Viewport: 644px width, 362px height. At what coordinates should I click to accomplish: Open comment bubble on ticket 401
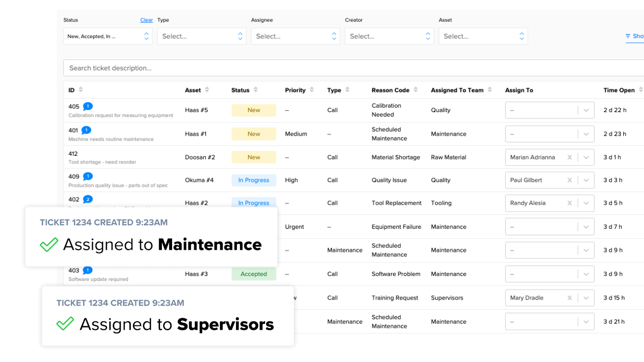pos(86,130)
